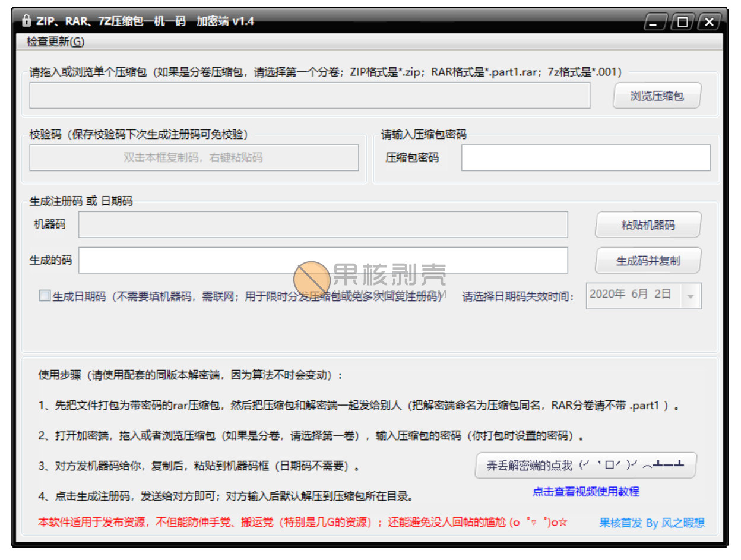Click step 4 text 点击生成注册码
Viewport: 741px width, 560px height.
point(226,496)
